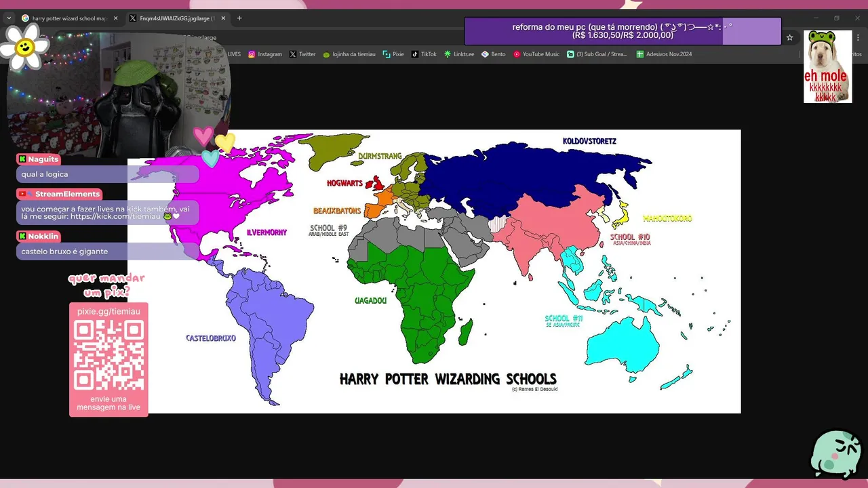Close the harry potter wizard school map tab
The image size is (868, 488).
(115, 18)
